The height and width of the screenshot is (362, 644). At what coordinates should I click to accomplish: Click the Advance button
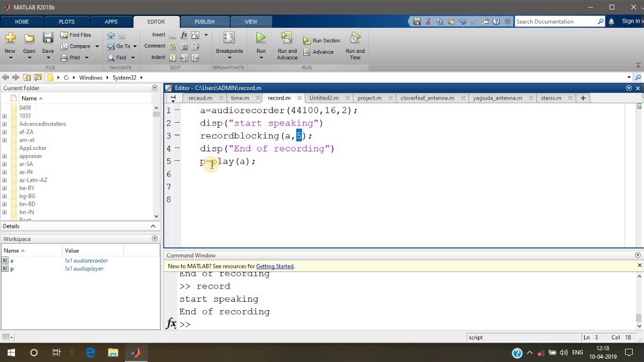[318, 52]
